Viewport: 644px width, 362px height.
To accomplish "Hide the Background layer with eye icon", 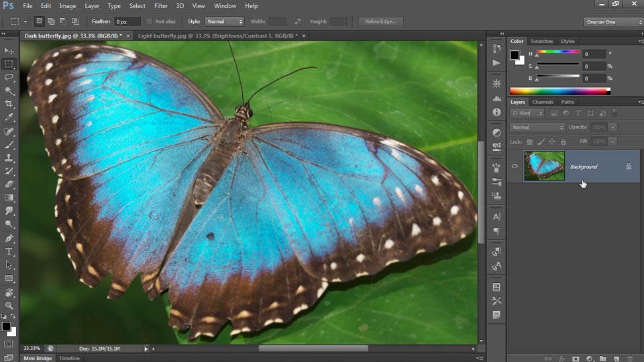I will (515, 166).
